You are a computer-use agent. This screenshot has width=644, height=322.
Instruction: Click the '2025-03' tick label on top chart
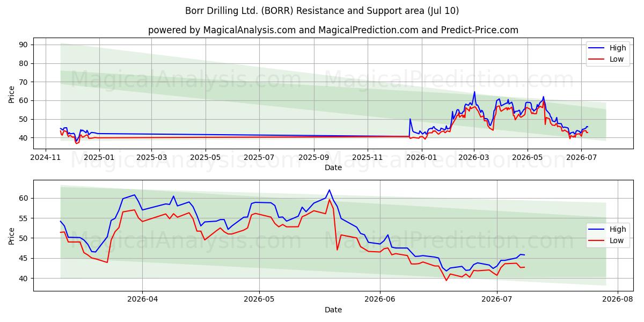151,157
